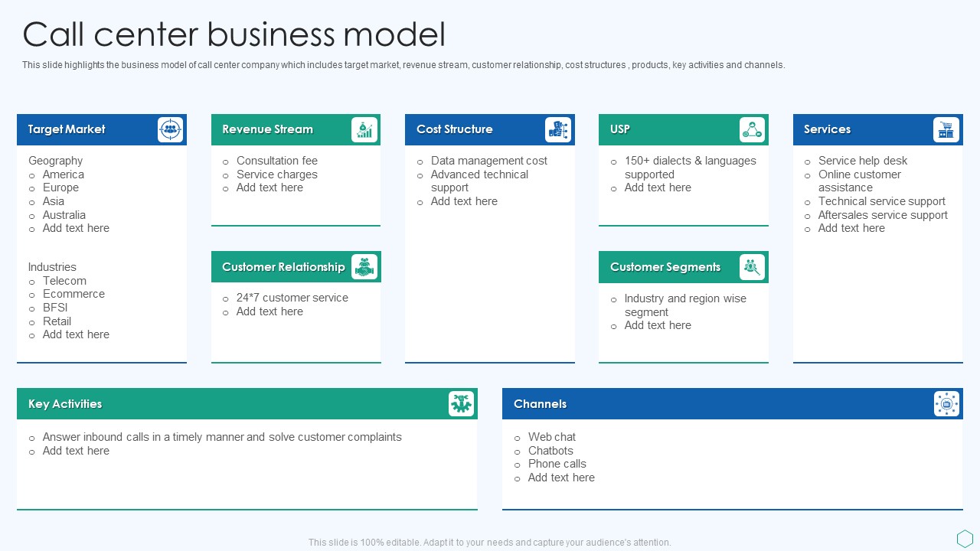The image size is (980, 551).
Task: Click 'Add text here' under Key Activities
Action: pos(76,451)
